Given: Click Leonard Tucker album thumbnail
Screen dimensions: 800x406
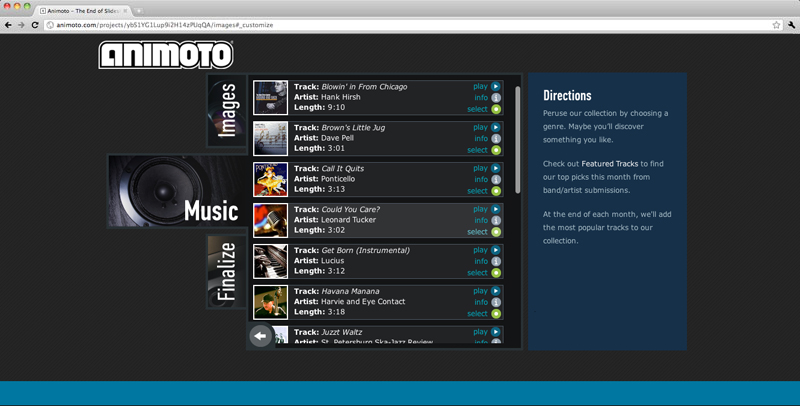Looking at the screenshot, I should coord(270,220).
